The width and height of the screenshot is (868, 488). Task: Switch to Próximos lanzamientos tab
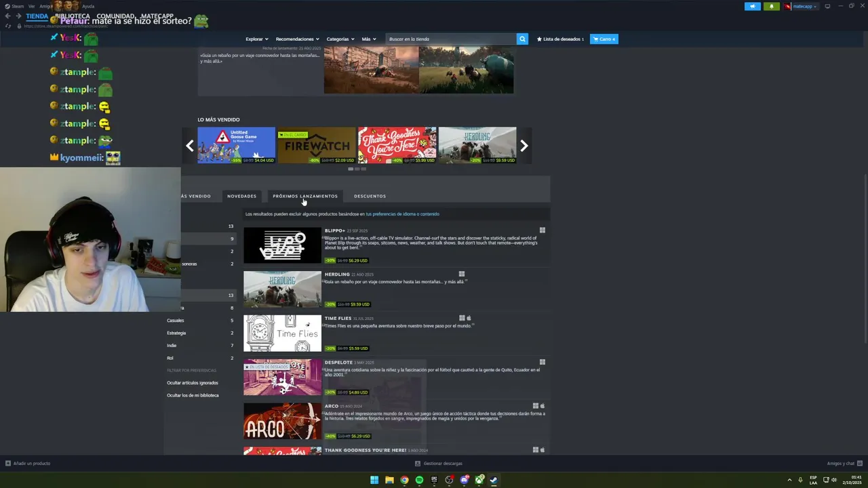[x=305, y=196]
